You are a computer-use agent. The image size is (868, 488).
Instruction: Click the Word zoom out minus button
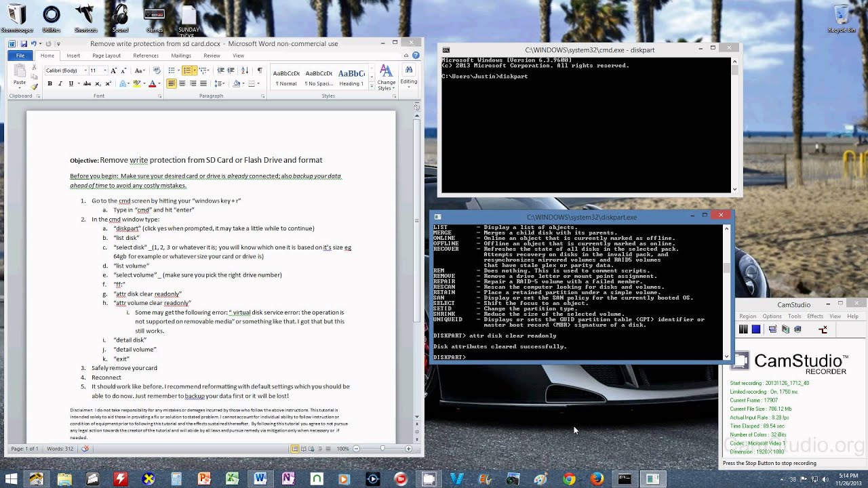pyautogui.click(x=356, y=449)
